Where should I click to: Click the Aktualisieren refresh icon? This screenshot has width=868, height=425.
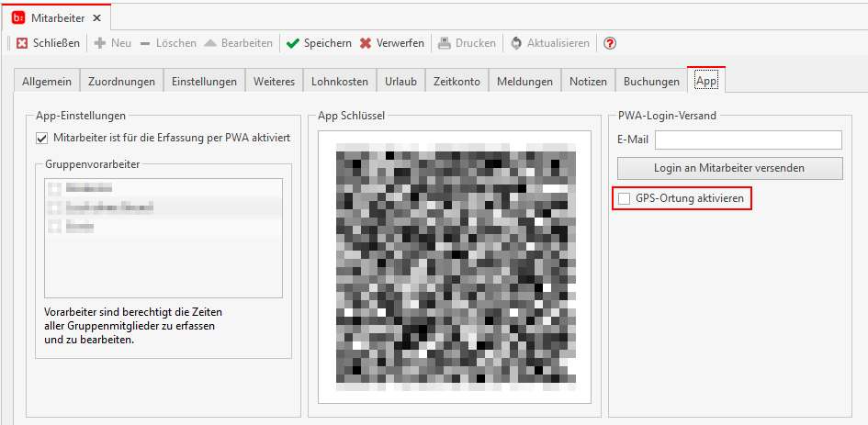click(516, 43)
